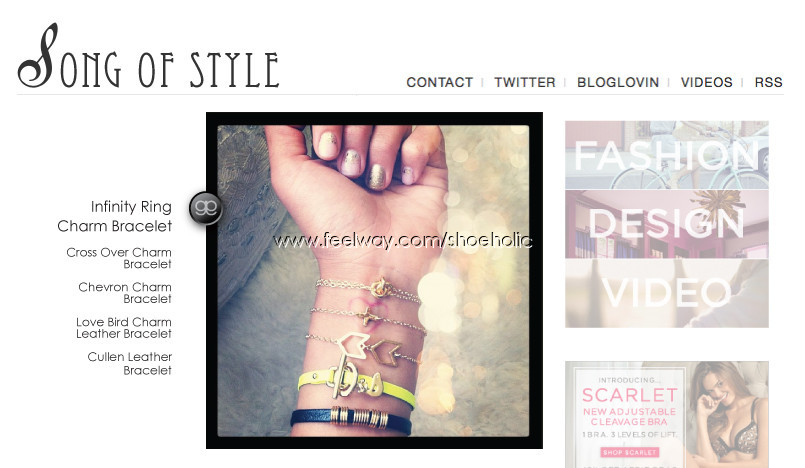Open BLOGLOVIN in the navigation
The width and height of the screenshot is (805, 468).
point(618,82)
